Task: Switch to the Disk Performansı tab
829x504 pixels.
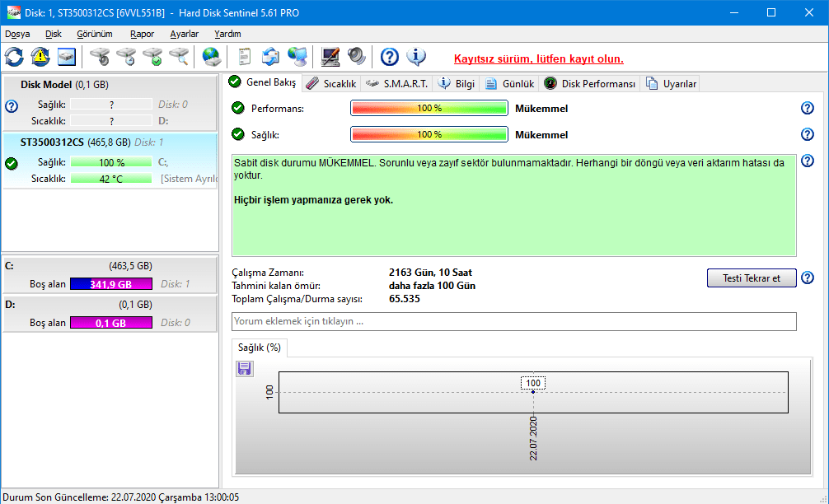Action: tap(590, 83)
